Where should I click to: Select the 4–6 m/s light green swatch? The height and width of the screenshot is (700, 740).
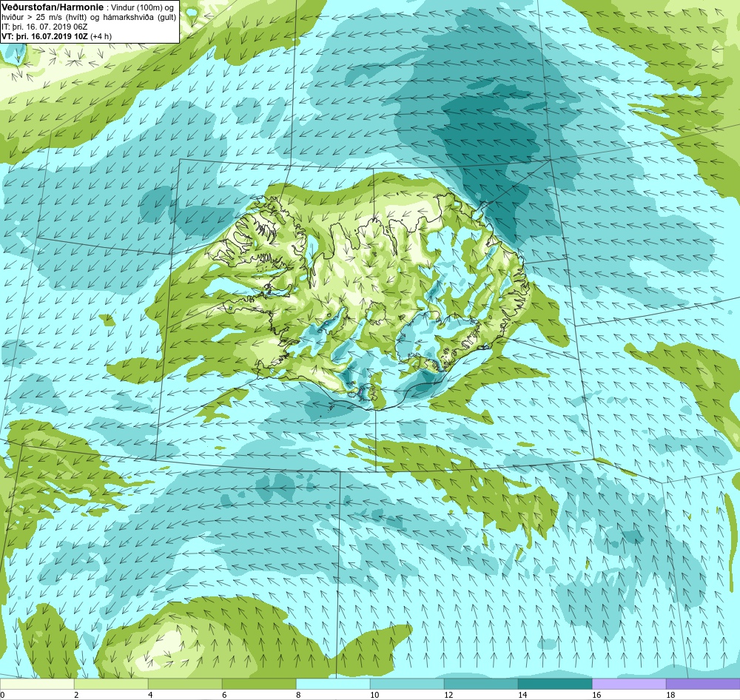185,684
